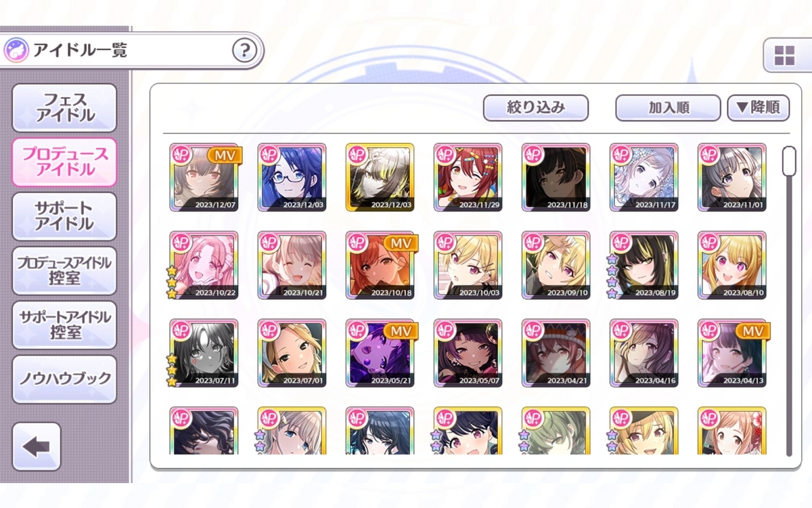The width and height of the screenshot is (812, 508).
Task: Select the idol card dated 2023/12/07
Action: 204,177
